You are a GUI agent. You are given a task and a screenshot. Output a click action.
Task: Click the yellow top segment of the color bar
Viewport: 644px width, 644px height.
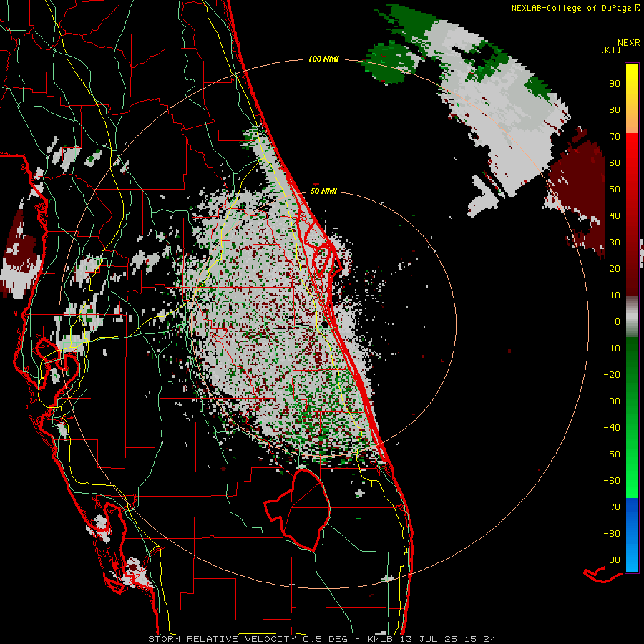coord(632,99)
